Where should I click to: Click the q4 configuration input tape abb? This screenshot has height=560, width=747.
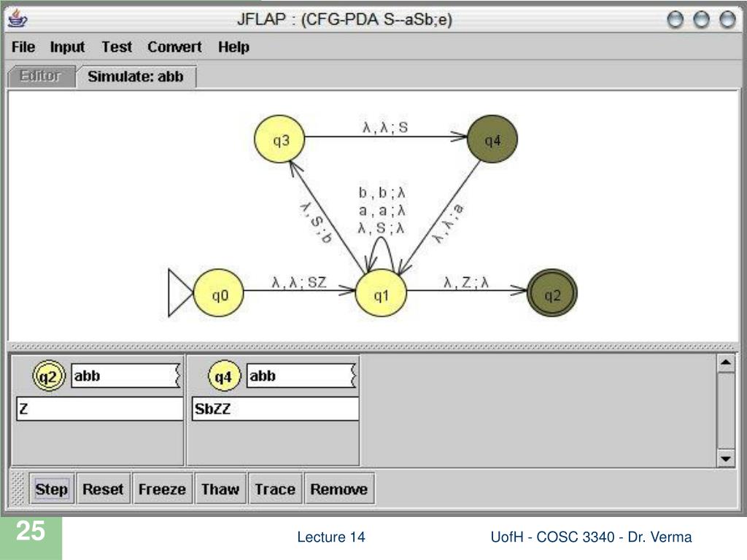tap(301, 376)
